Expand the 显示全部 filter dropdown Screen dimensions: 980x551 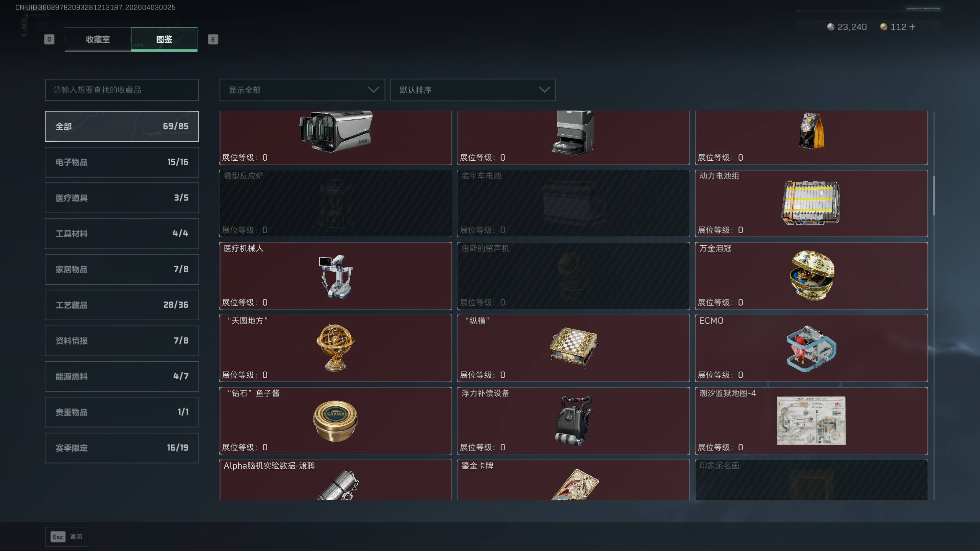click(x=302, y=90)
